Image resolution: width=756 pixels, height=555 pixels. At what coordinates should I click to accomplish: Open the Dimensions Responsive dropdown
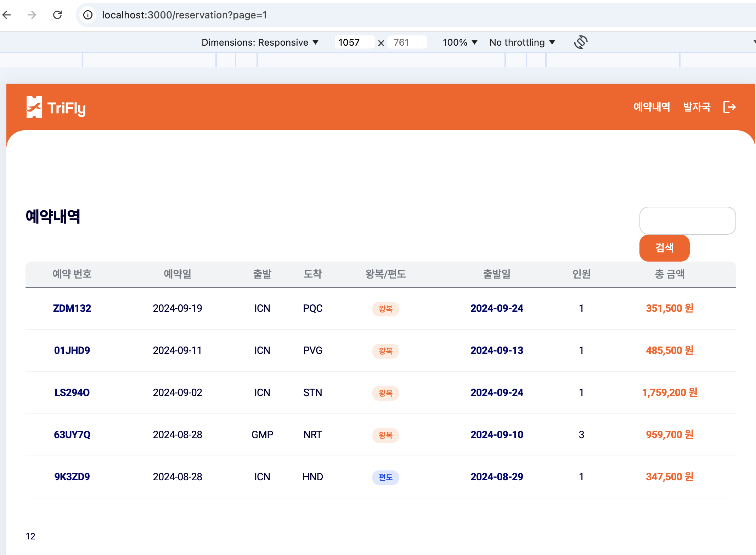pyautogui.click(x=260, y=42)
